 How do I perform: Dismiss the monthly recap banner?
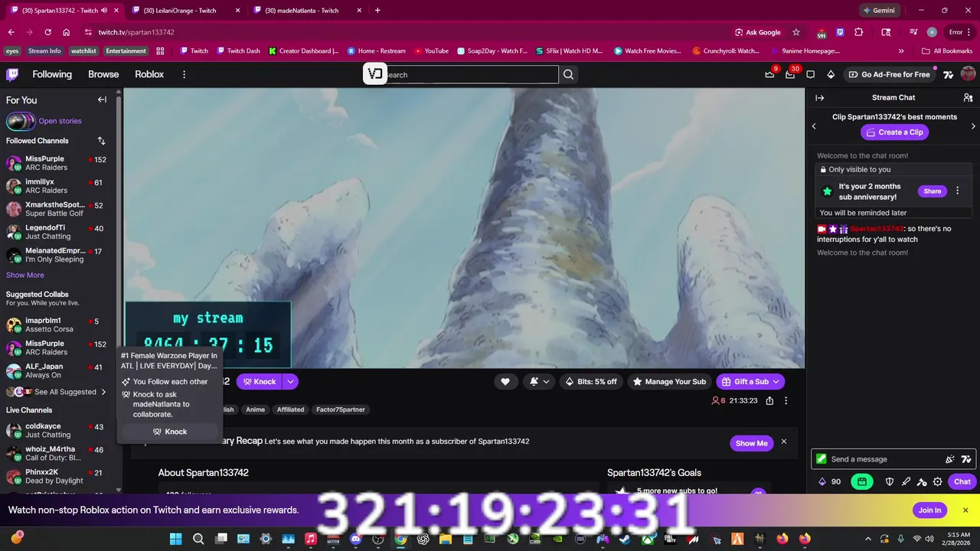[x=784, y=442]
